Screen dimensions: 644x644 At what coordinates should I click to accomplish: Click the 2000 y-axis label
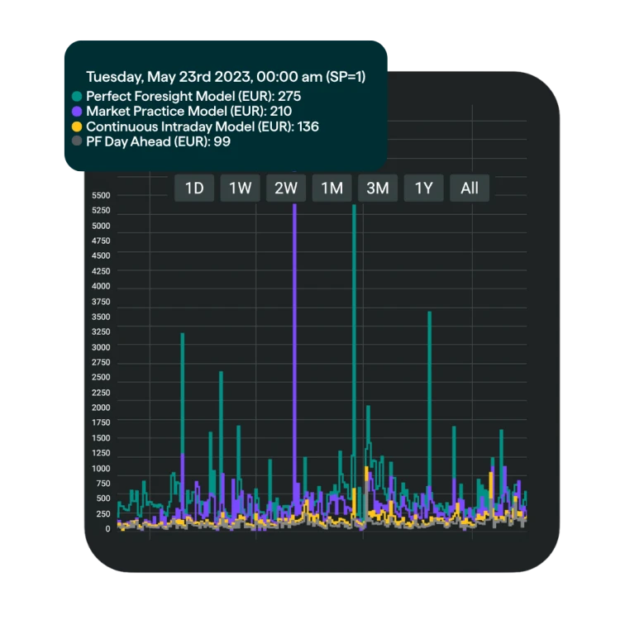pos(101,408)
